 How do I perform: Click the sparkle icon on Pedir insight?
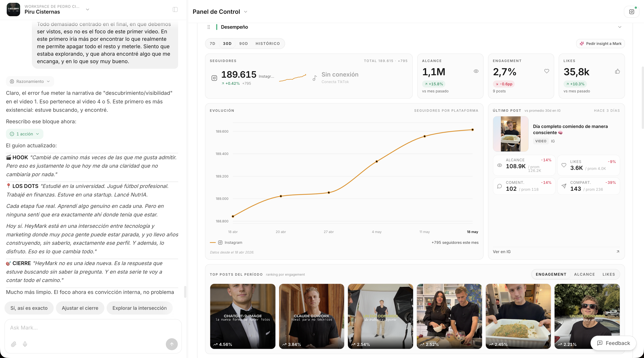pos(582,43)
